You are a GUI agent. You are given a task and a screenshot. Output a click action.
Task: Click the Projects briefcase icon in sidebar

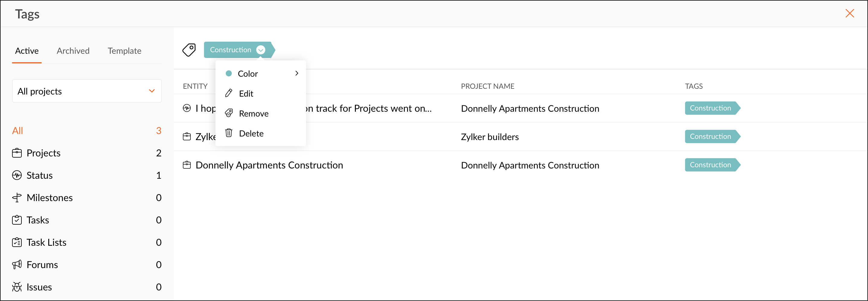pyautogui.click(x=17, y=153)
